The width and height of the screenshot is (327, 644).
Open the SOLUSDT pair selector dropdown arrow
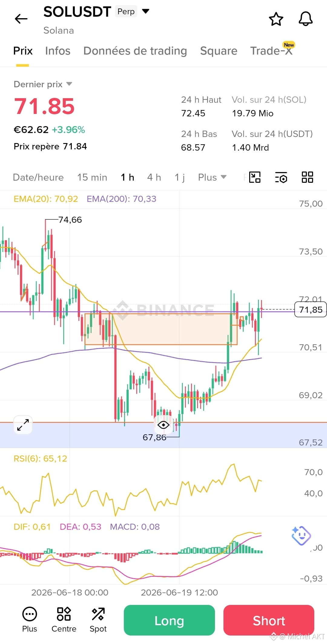coord(146,12)
